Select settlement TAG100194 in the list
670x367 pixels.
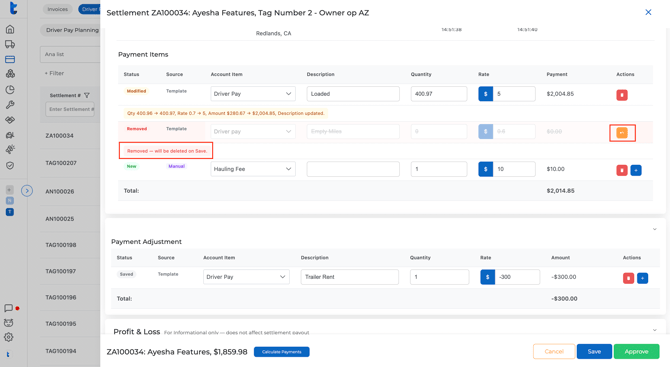click(x=61, y=351)
